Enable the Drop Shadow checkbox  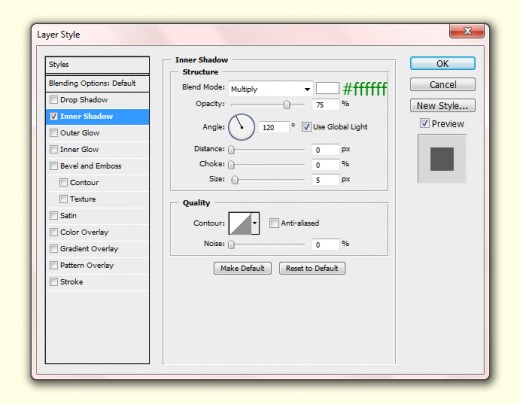pyautogui.click(x=53, y=100)
